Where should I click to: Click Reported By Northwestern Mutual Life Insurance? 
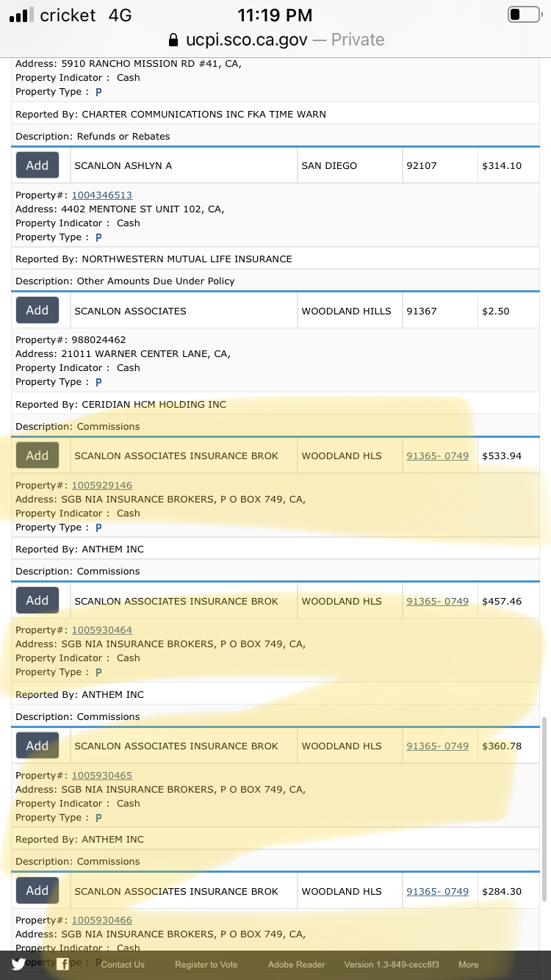[x=154, y=259]
